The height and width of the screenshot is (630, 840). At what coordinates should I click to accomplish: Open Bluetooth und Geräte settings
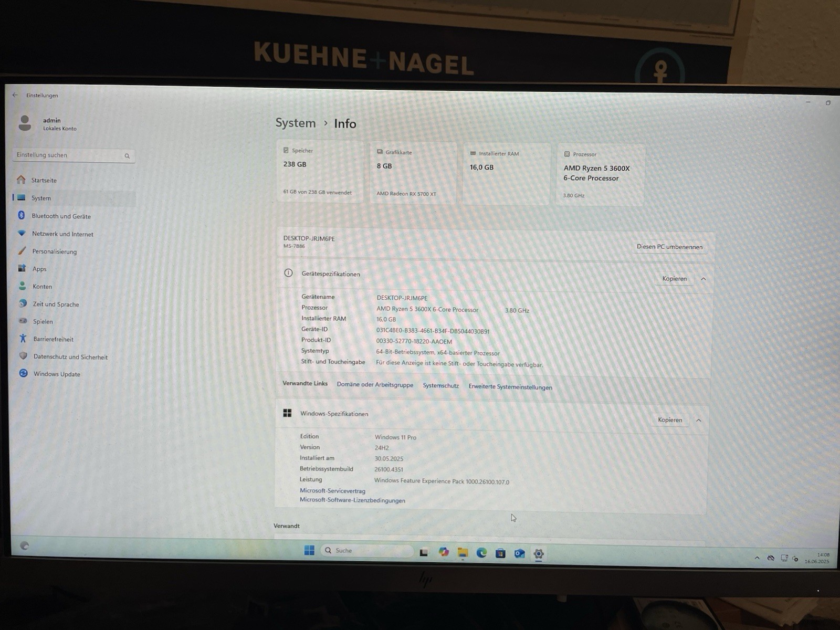[61, 216]
